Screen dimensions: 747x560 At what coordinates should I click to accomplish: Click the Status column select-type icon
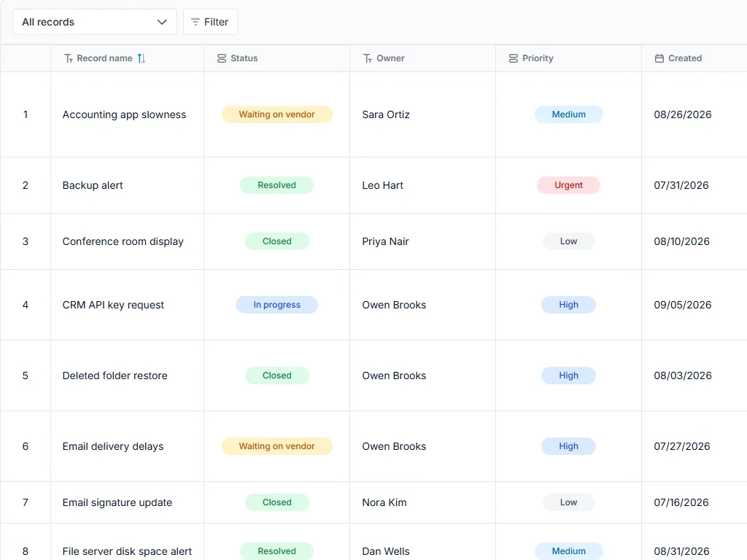coord(222,58)
